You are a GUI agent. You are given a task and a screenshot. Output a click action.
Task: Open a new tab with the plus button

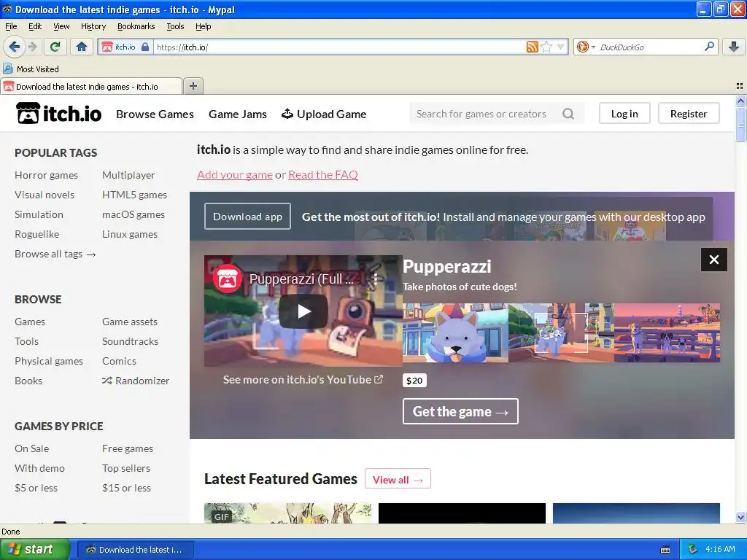(193, 86)
